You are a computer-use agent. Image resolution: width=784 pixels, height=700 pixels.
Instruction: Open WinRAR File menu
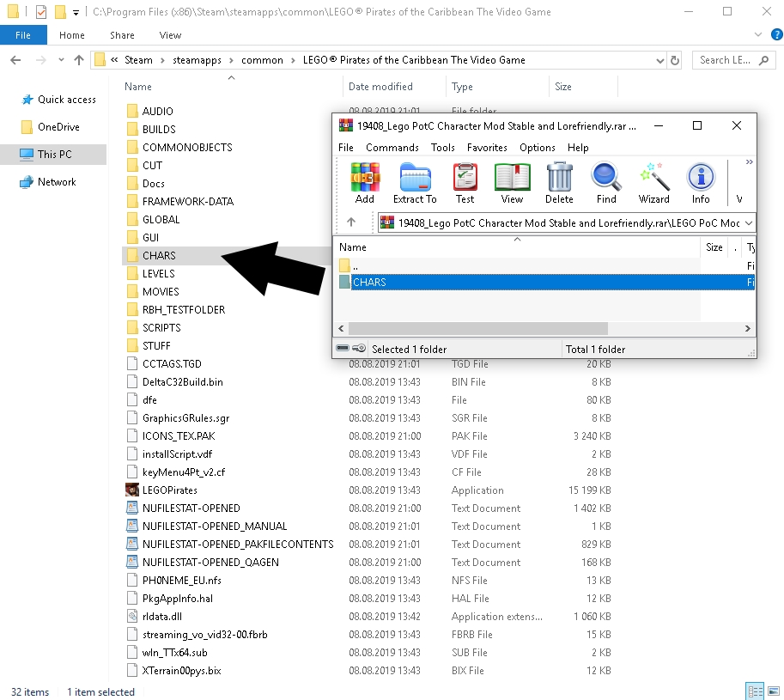tap(345, 148)
